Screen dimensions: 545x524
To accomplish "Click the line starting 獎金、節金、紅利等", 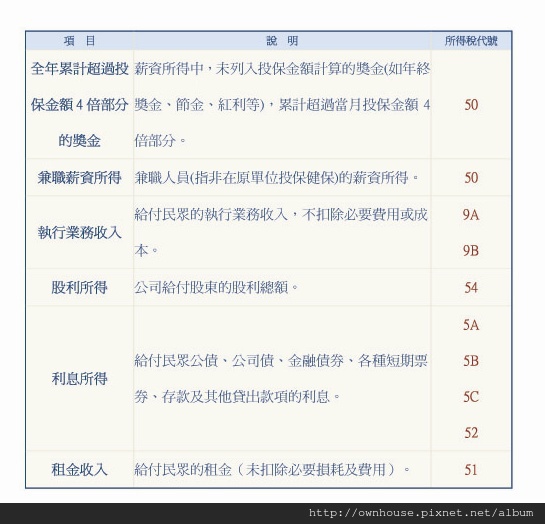I will pos(282,105).
